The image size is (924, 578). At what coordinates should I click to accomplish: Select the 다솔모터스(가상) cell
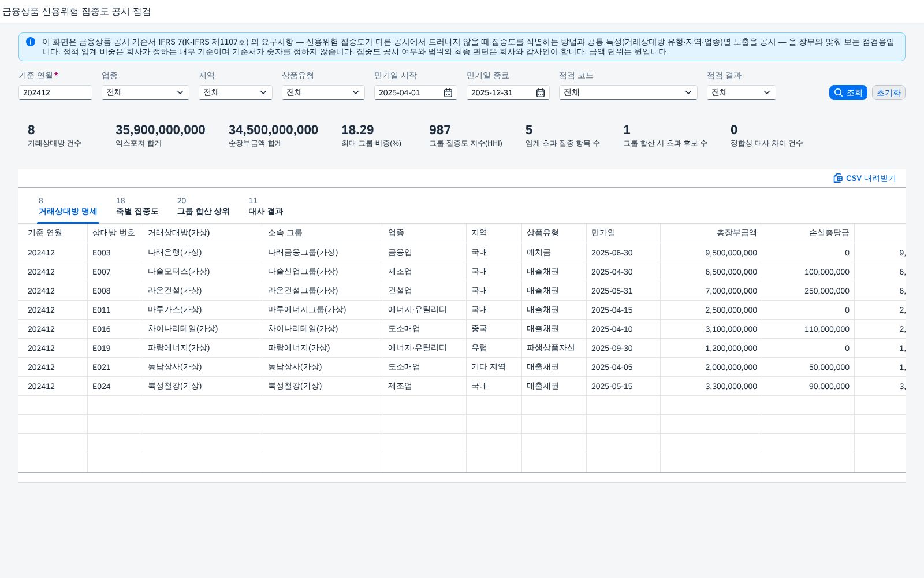pyautogui.click(x=203, y=272)
